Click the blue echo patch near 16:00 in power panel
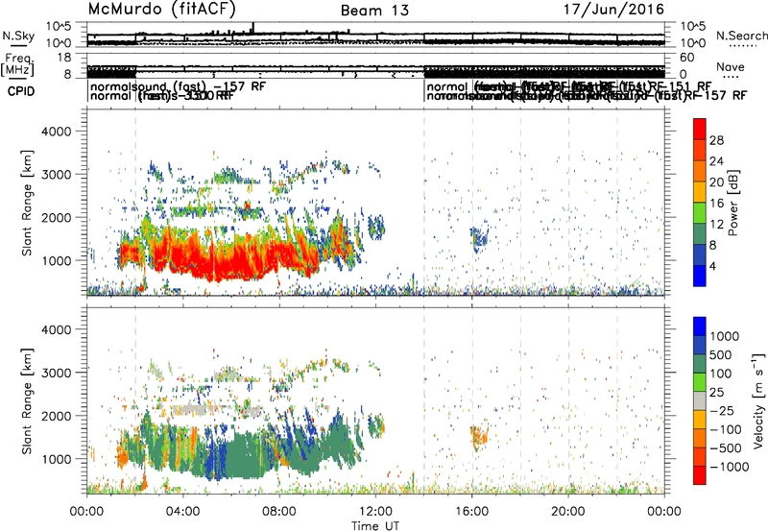This screenshot has width=768, height=532. (479, 237)
